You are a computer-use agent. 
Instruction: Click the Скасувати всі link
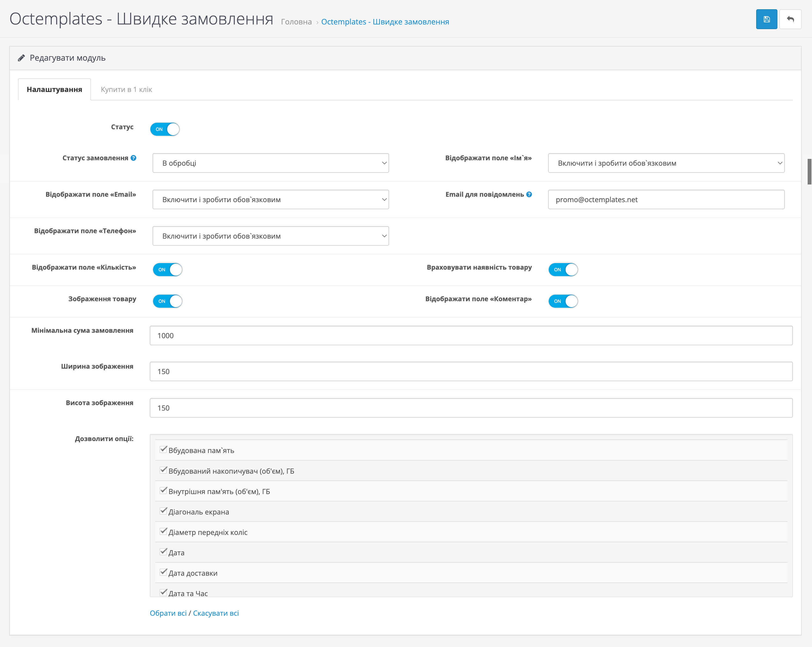pyautogui.click(x=216, y=613)
